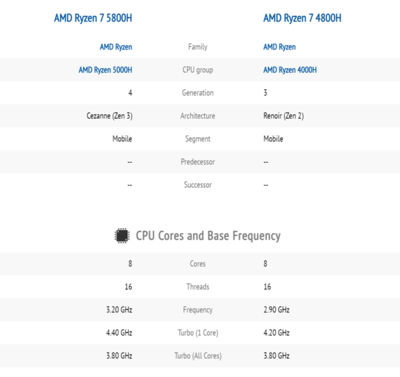This screenshot has width=400, height=377.
Task: Click the 2.90 GHz base frequency value
Action: 276,310
